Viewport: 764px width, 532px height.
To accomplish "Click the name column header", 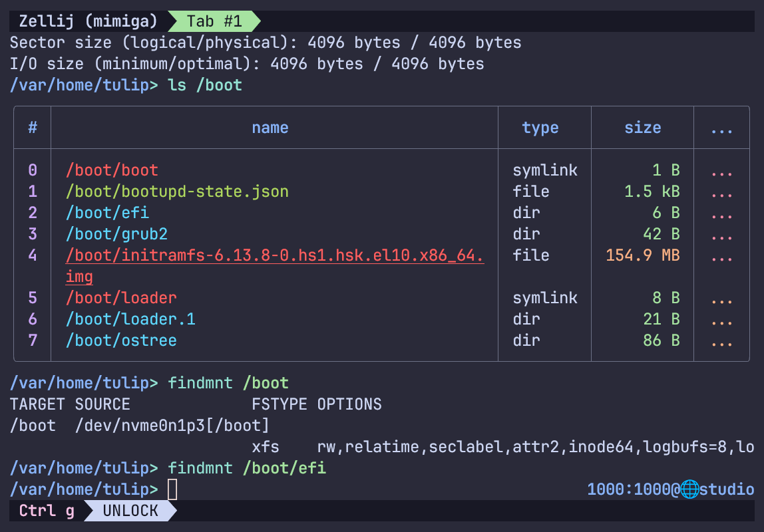I will coord(270,128).
